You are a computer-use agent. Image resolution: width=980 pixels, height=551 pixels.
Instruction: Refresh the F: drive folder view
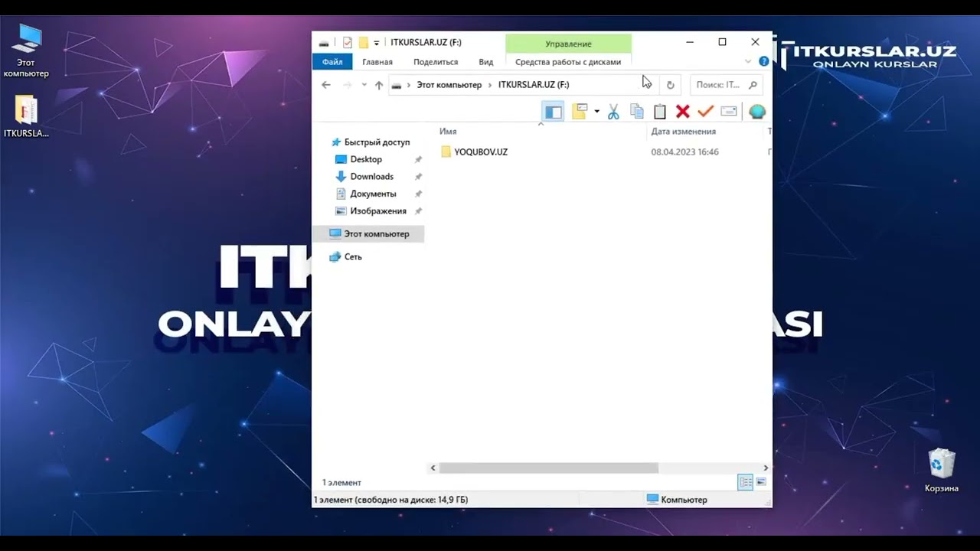pos(671,85)
